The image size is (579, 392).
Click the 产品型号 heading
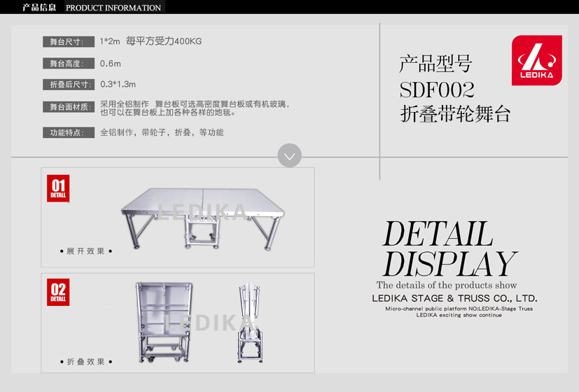coord(435,64)
